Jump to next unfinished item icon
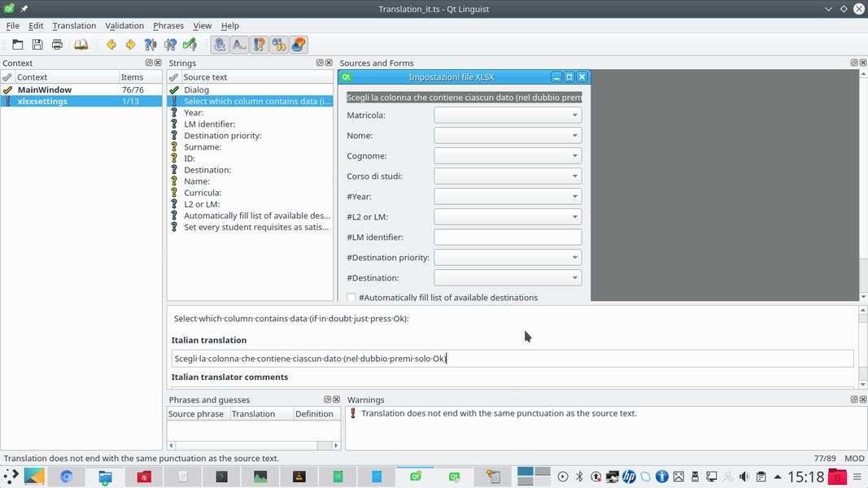 click(170, 45)
